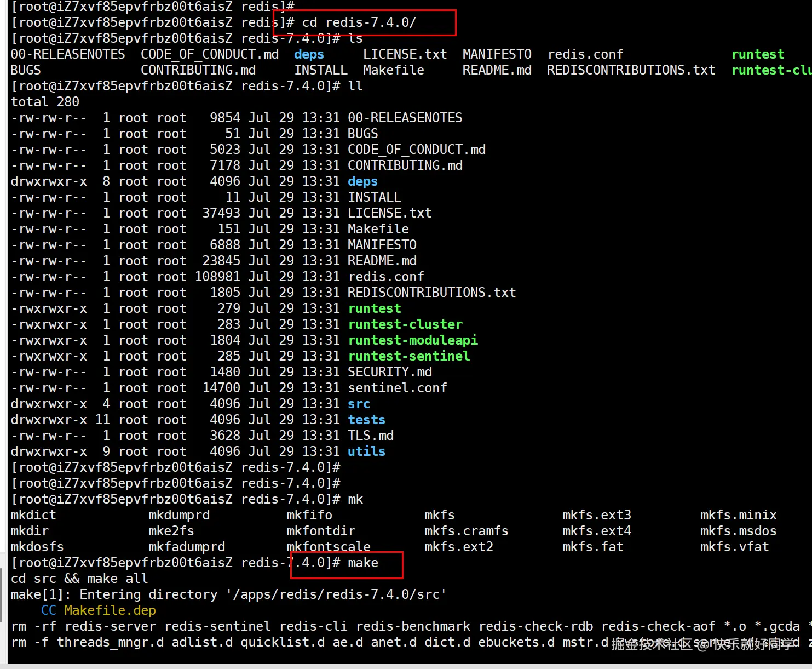Select CODE_OF_CONDUCT.md in the ll listing

click(417, 150)
